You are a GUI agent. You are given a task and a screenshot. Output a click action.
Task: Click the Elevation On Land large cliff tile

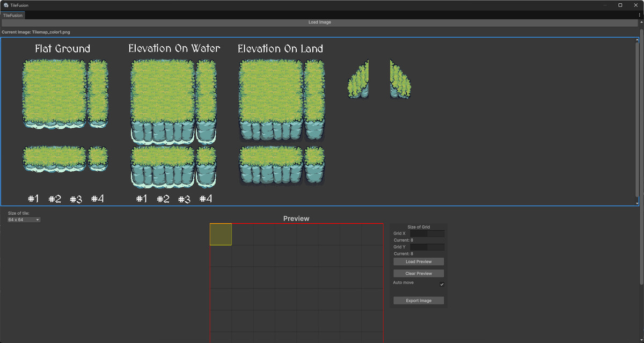271,100
